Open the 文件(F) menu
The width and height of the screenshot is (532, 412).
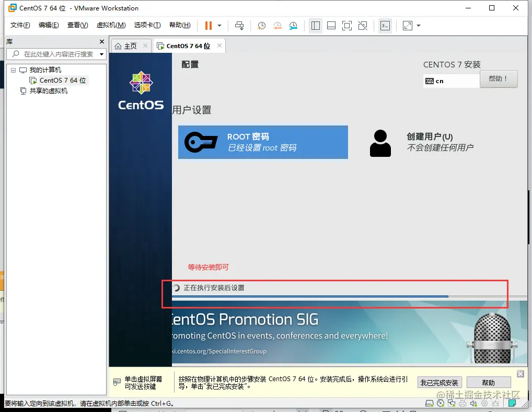(20, 25)
